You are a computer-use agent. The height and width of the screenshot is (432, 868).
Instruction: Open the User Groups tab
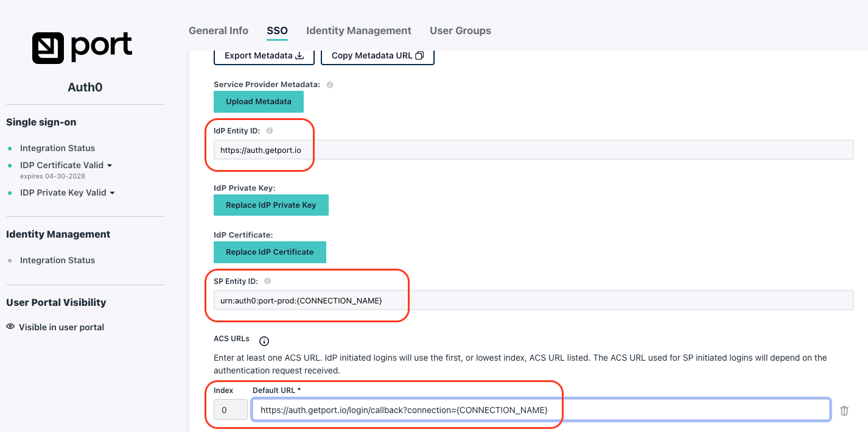460,30
